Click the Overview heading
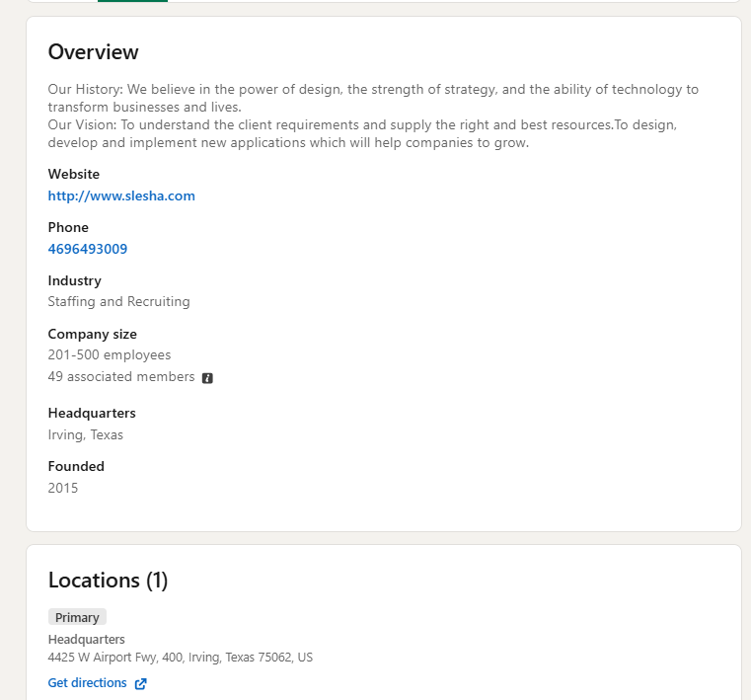This screenshot has height=700, width=751. coord(94,52)
